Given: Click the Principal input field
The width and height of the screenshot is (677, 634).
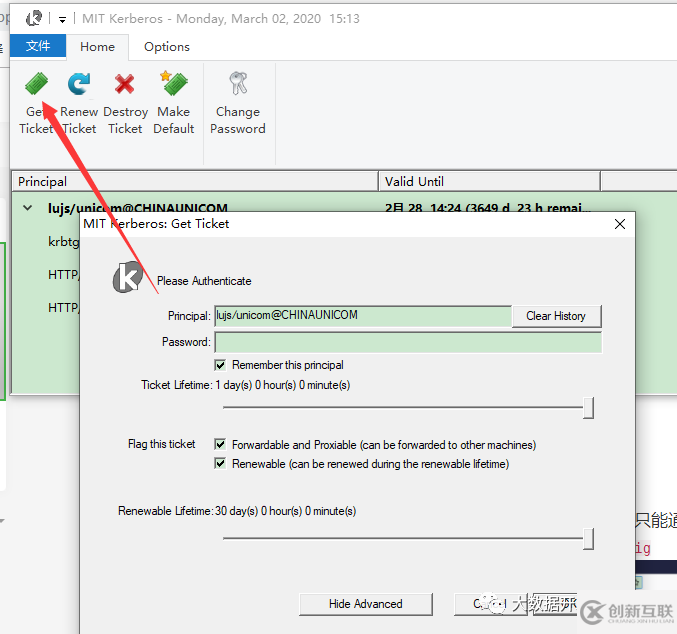Looking at the screenshot, I should (363, 316).
